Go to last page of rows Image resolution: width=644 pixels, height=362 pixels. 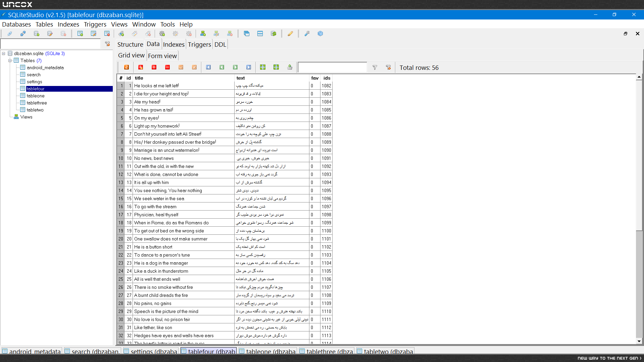point(249,67)
